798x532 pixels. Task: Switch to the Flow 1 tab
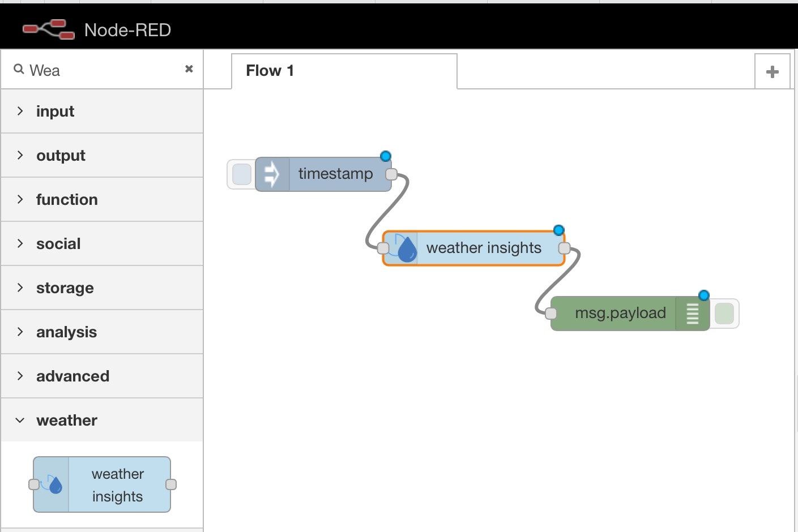[x=344, y=71]
